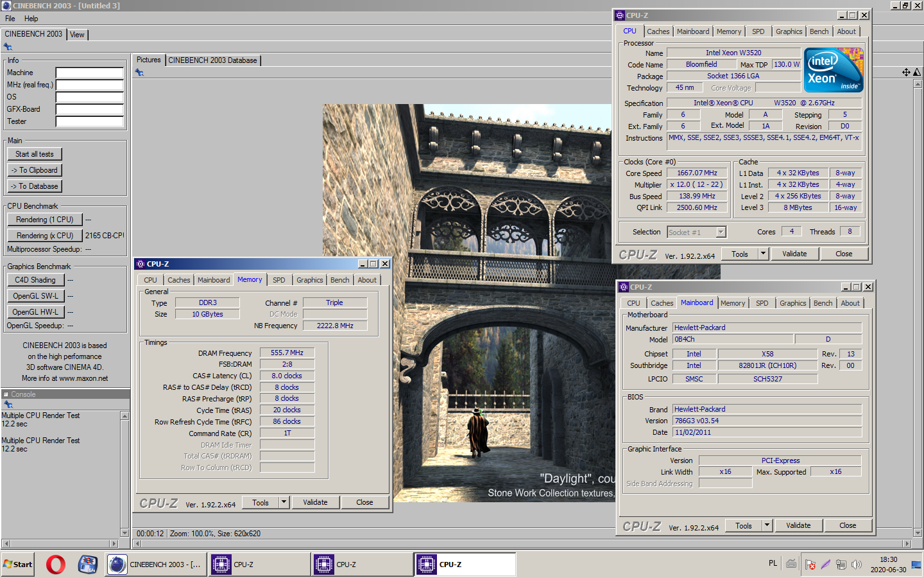
Task: Click the PL language indicator
Action: click(773, 563)
